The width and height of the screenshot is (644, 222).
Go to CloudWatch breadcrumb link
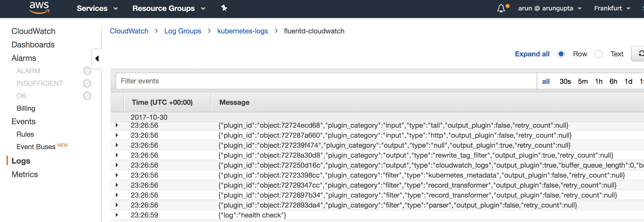pyautogui.click(x=129, y=31)
